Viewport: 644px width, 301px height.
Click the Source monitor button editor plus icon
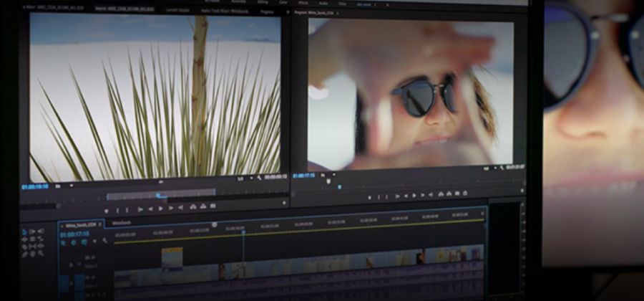(x=283, y=203)
